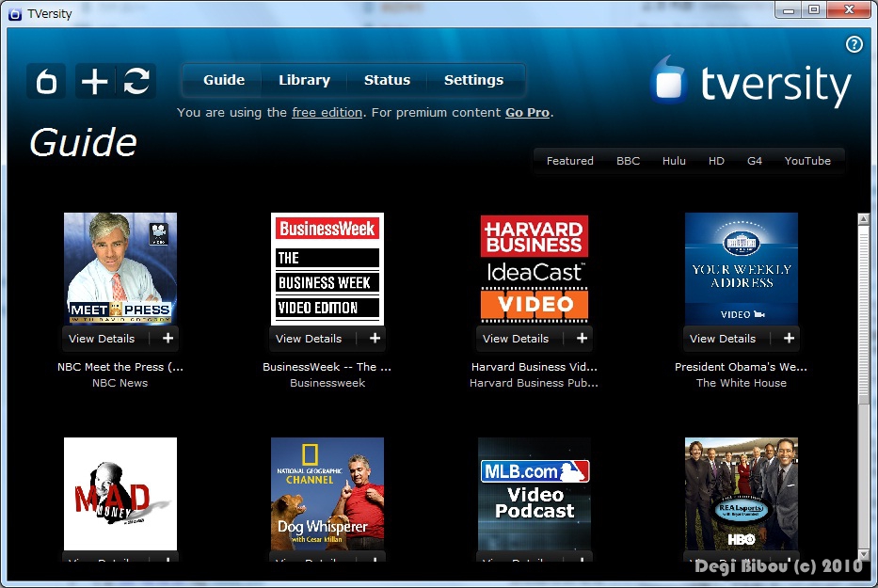Click the 'Harvard Business Vid...' title
Screen dimensions: 878x588
tap(535, 367)
